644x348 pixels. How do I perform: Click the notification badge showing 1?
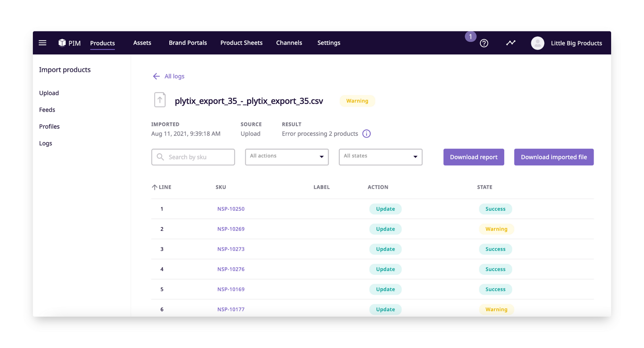(x=470, y=36)
